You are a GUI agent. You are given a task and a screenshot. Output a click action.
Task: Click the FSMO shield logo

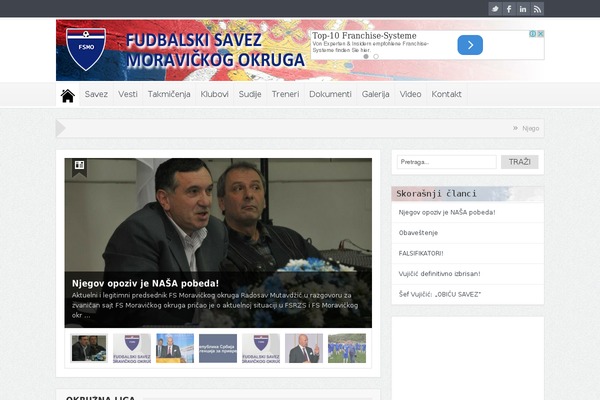tap(86, 49)
